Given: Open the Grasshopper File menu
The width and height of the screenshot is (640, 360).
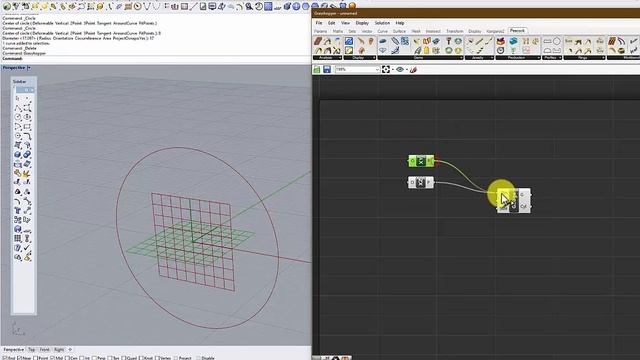Looking at the screenshot, I should (318, 23).
